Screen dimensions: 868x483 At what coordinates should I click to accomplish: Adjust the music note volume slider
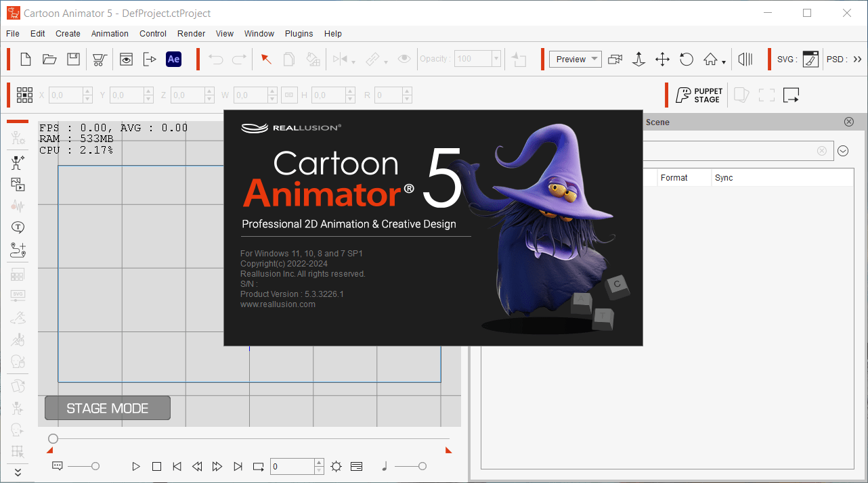[422, 466]
